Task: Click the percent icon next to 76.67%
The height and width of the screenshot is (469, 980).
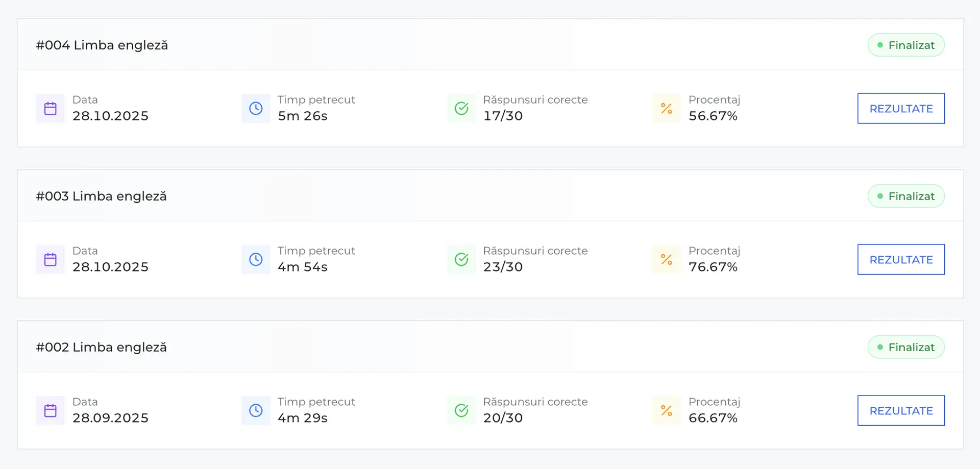Action: (x=667, y=259)
